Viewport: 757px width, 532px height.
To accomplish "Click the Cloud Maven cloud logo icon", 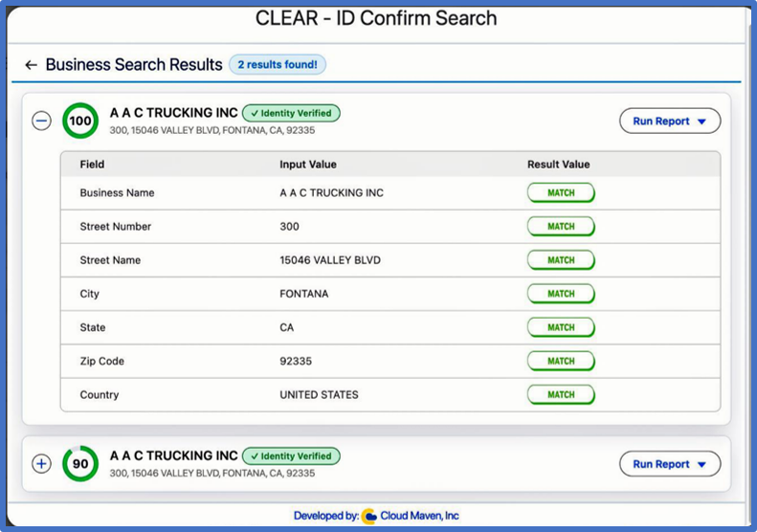I will 369,516.
